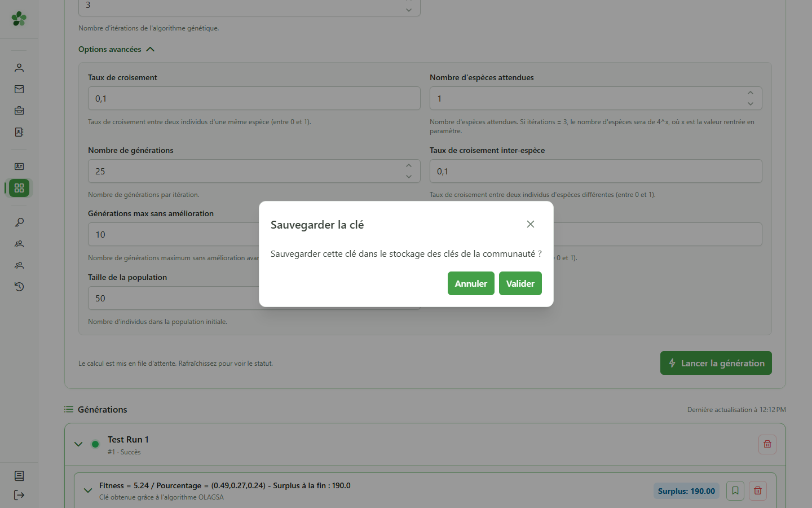This screenshot has width=812, height=508.
Task: Decrease Nombre de générations value
Action: 409,177
